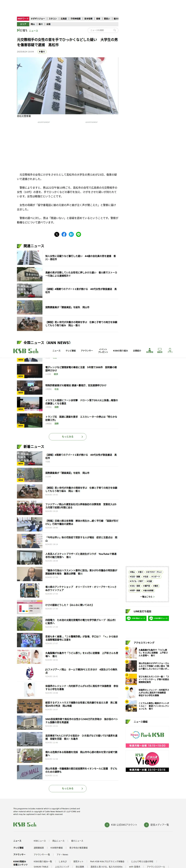
Task: Share the article on Hatena Bookmark
Action: [x=71, y=234]
